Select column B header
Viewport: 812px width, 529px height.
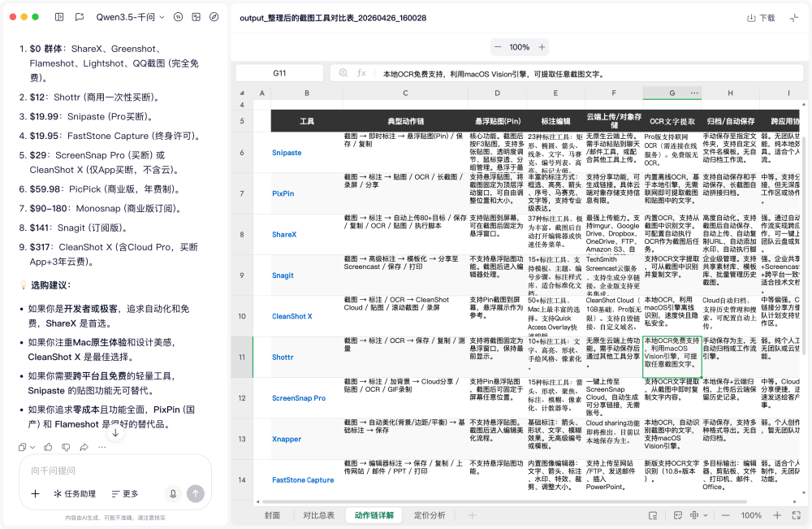pyautogui.click(x=307, y=93)
